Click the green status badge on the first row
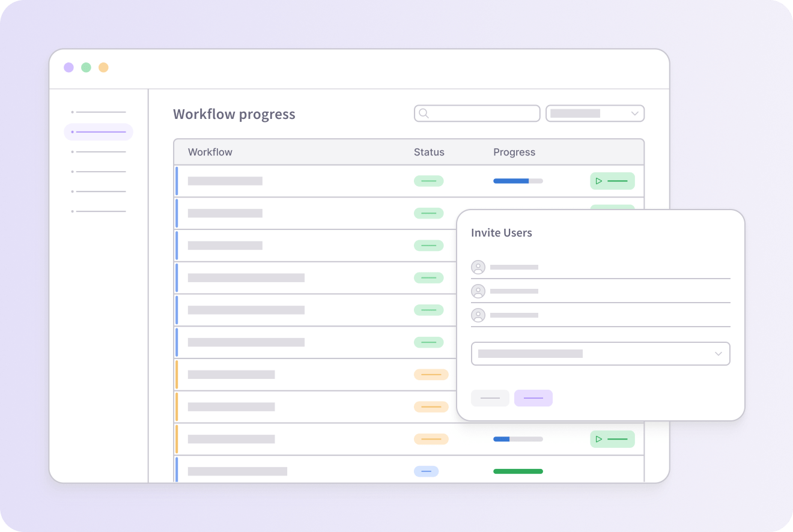The width and height of the screenshot is (793, 532). 428,181
